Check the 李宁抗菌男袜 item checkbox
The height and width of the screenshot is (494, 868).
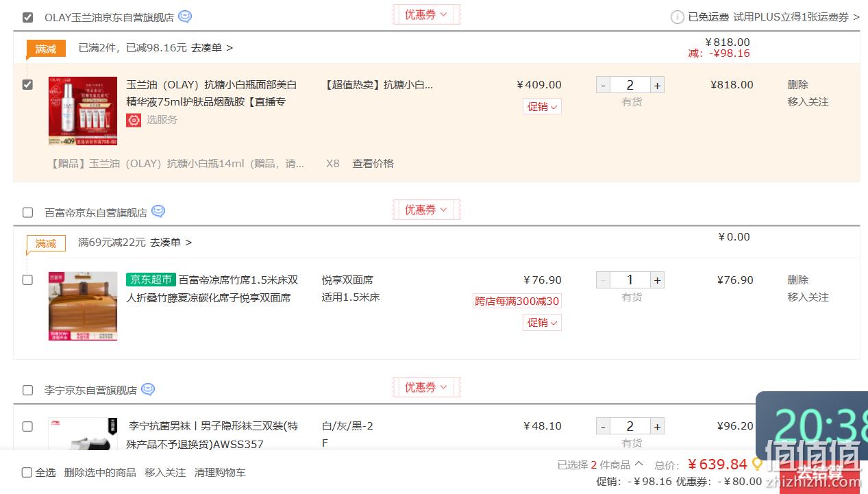(27, 426)
